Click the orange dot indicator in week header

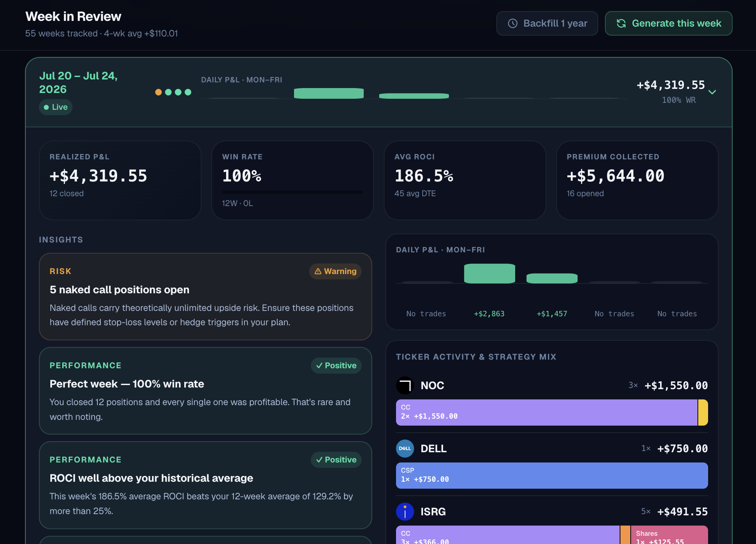(158, 92)
